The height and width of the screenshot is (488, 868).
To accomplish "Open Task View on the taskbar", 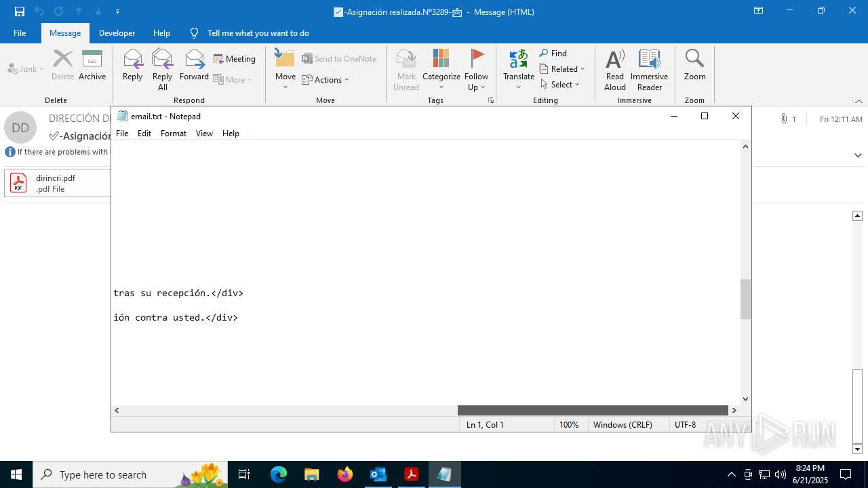I will 244,474.
